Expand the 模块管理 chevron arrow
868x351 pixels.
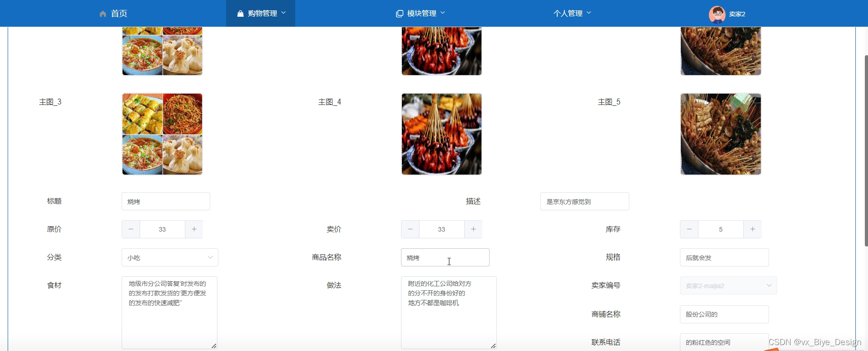click(x=443, y=13)
